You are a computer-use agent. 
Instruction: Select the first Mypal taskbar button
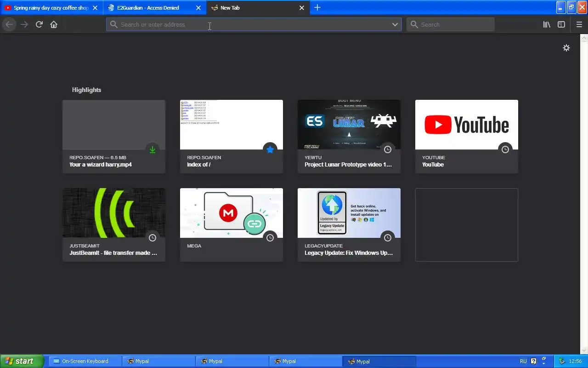(x=158, y=361)
